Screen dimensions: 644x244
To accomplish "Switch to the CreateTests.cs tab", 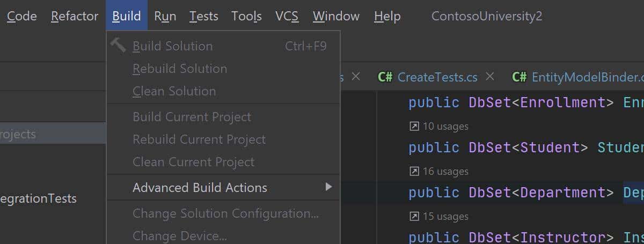I will pos(437,77).
